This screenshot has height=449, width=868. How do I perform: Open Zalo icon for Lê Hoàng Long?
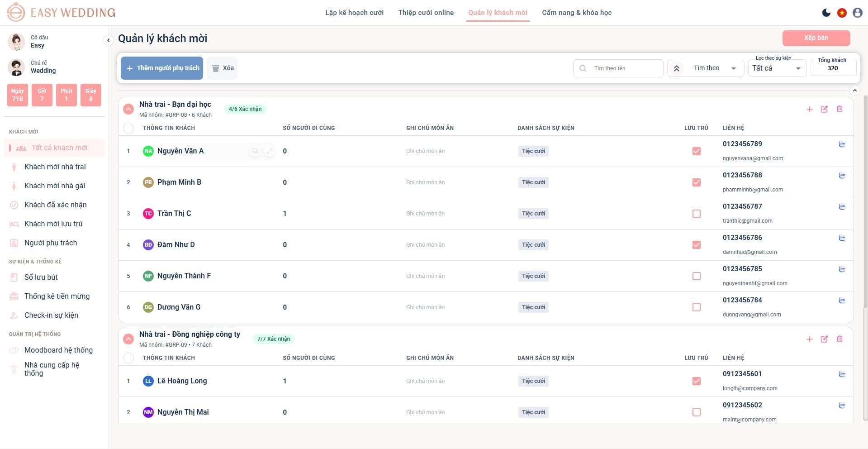coord(842,374)
